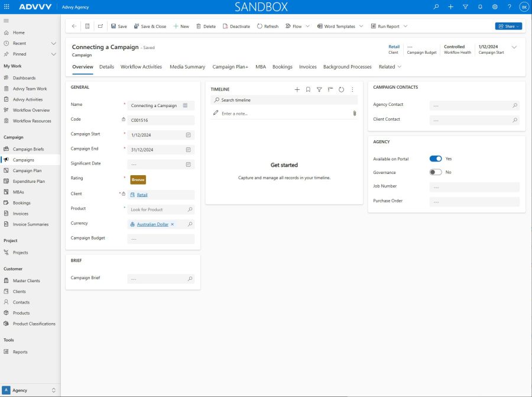Enable the Governance toggle
The width and height of the screenshot is (532, 397).
pos(436,172)
